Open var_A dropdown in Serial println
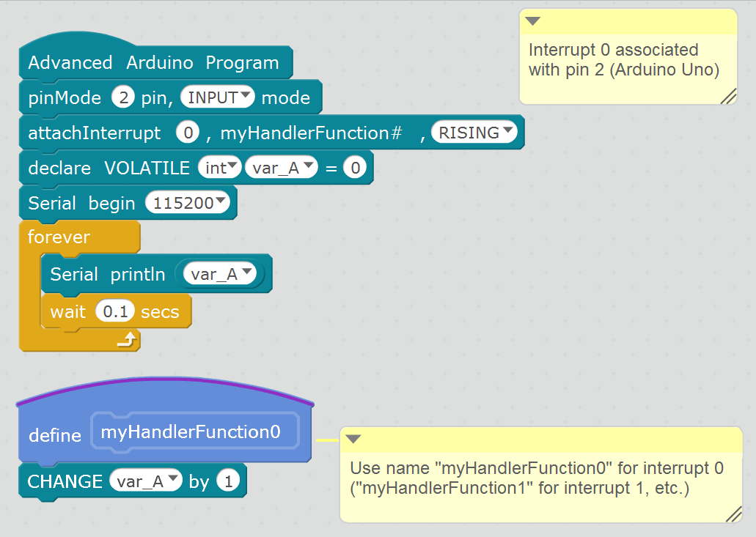Screen dimensions: 756x537 [x=220, y=274]
